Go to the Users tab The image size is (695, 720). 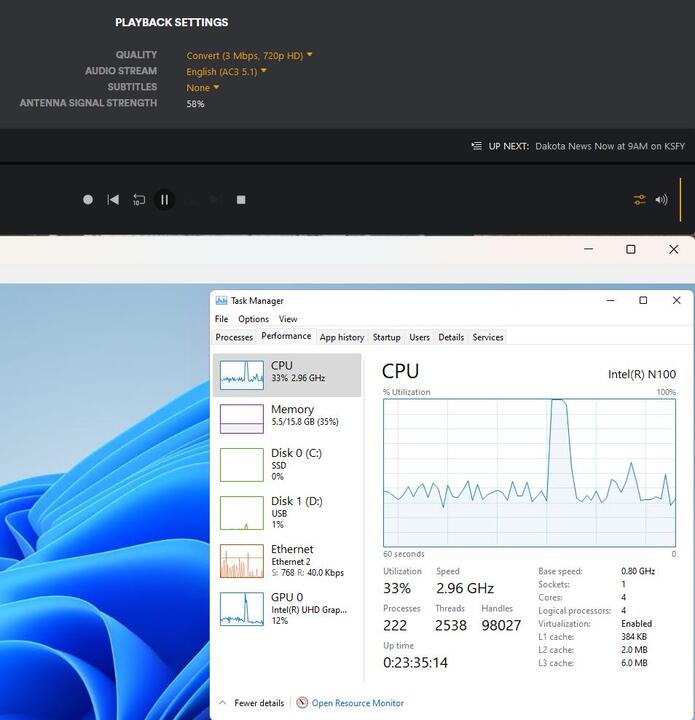pos(420,337)
